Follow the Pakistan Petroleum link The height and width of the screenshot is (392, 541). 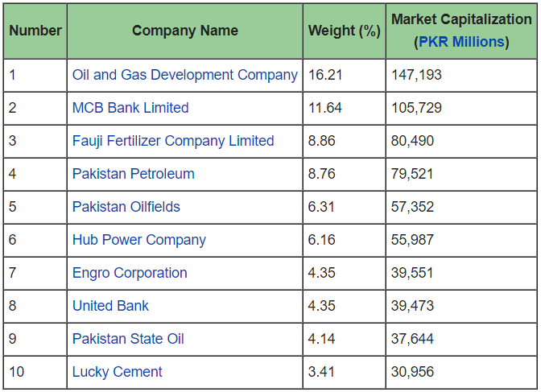pyautogui.click(x=133, y=174)
